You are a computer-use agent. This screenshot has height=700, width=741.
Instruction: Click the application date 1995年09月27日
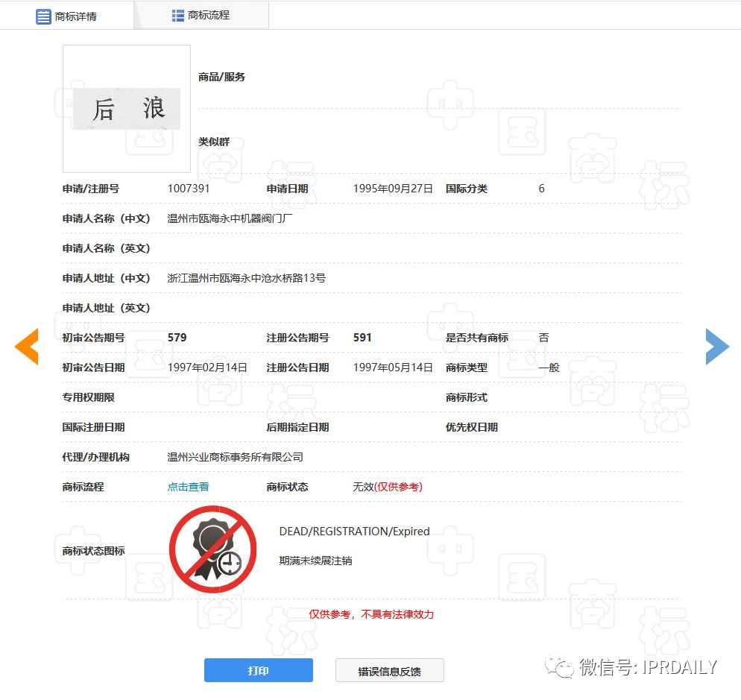392,189
